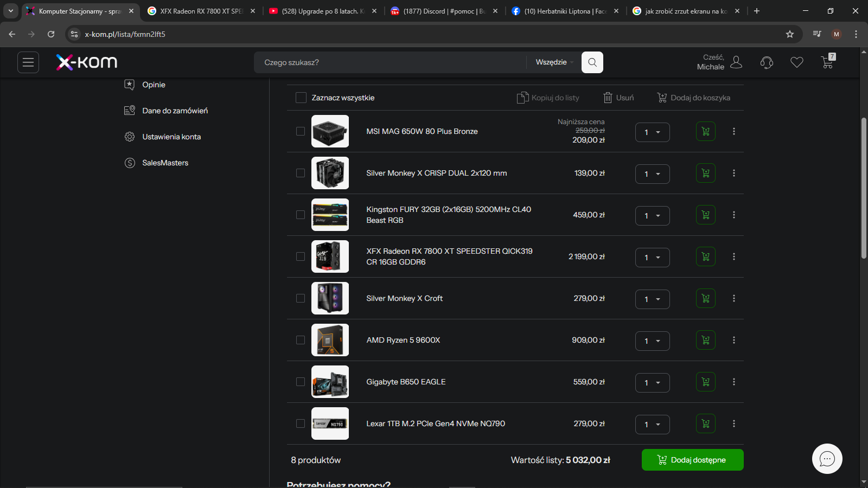868x488 pixels.
Task: Add Silver Monkey X Croft to cart
Action: [706, 298]
